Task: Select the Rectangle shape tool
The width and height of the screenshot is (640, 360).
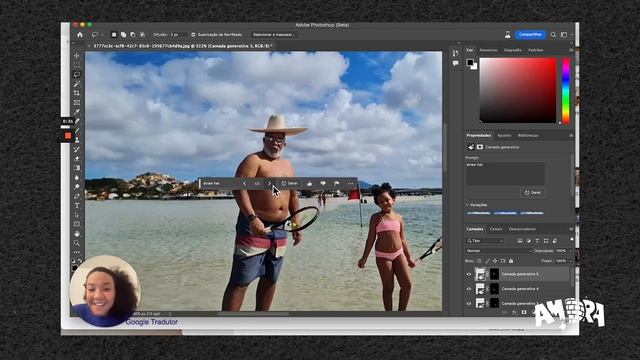Action: click(x=77, y=224)
